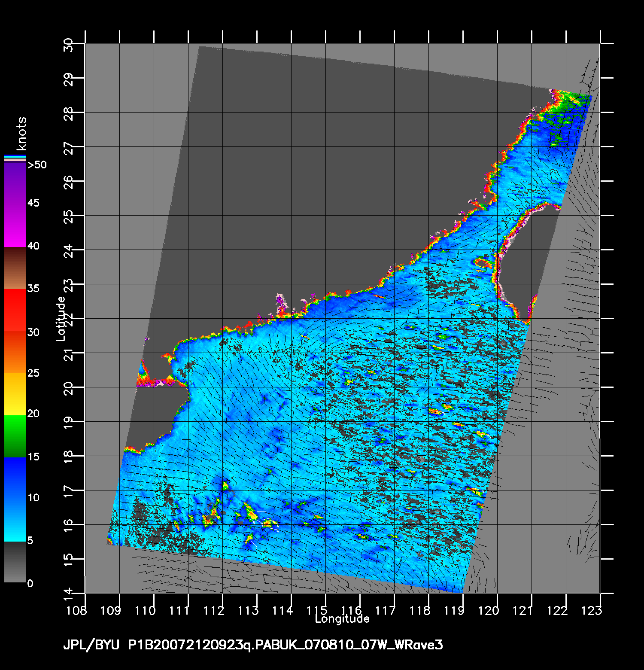Pick the gray 0-5 knot color band
Viewport: 644px width, 670px height.
click(15, 562)
